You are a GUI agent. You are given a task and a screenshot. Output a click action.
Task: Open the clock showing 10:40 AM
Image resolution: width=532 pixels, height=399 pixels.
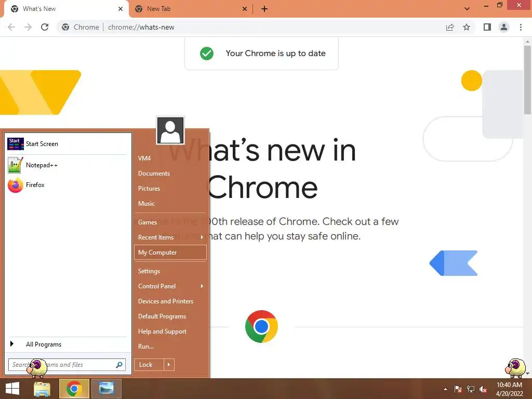[509, 389]
